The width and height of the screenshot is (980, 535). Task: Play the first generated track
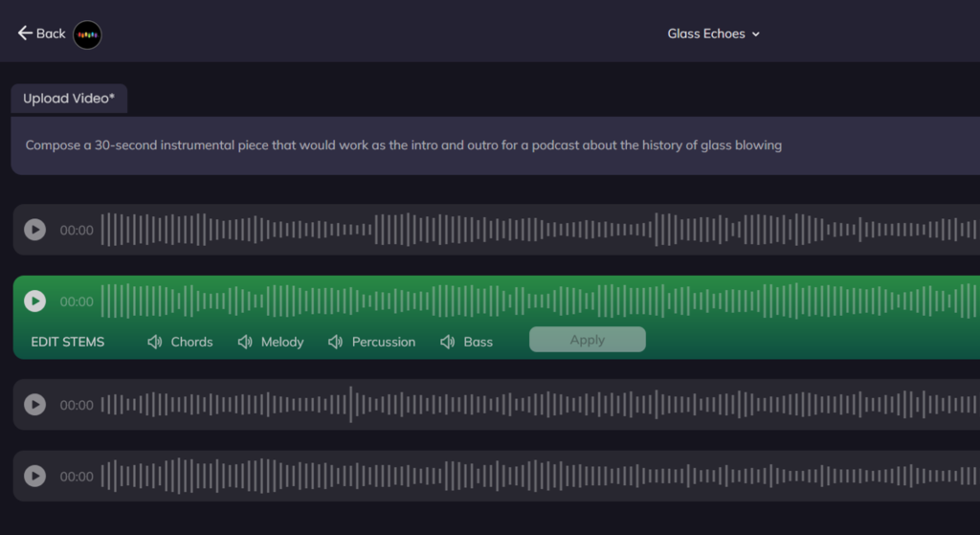(34, 230)
